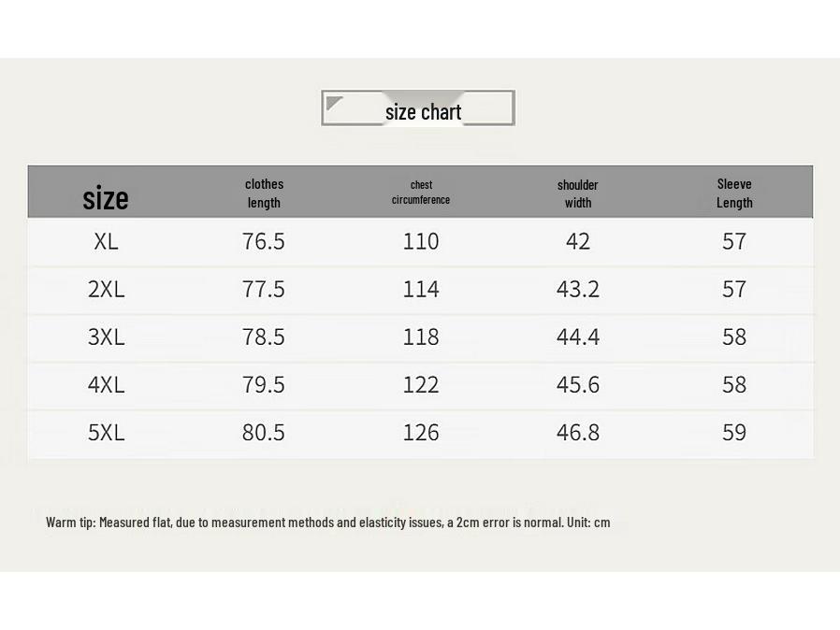
Task: Click the 3XL size row label
Action: click(x=106, y=336)
